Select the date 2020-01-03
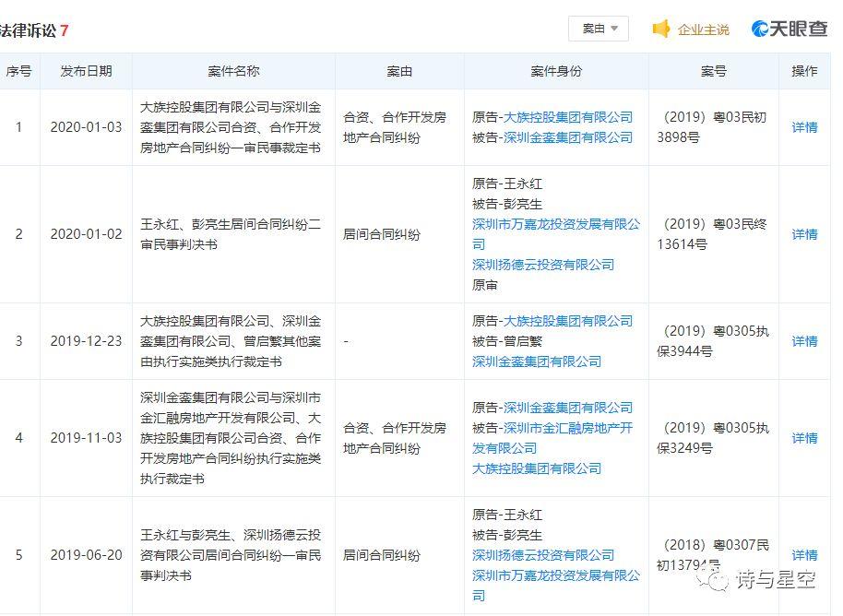 pos(86,127)
